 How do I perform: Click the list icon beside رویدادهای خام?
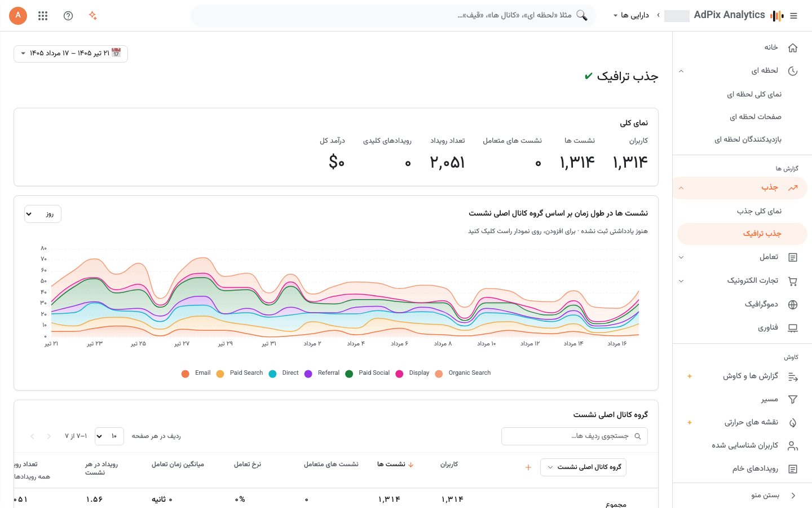click(793, 469)
